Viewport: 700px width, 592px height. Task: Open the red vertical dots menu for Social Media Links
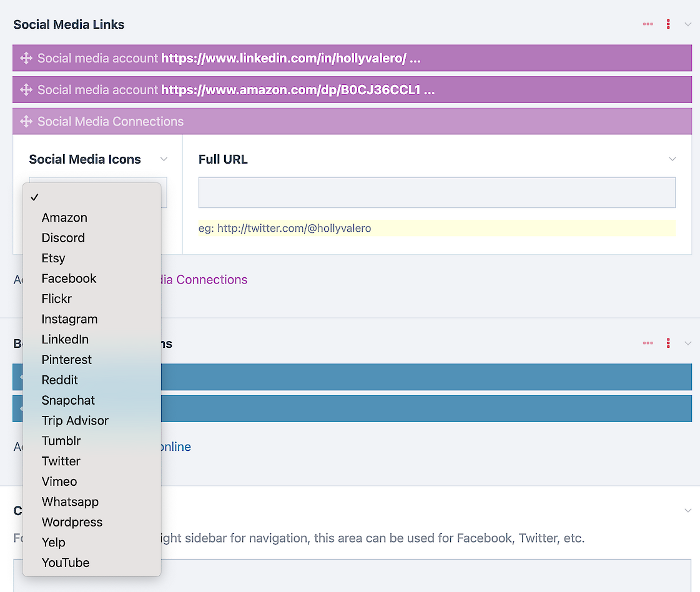tap(668, 24)
